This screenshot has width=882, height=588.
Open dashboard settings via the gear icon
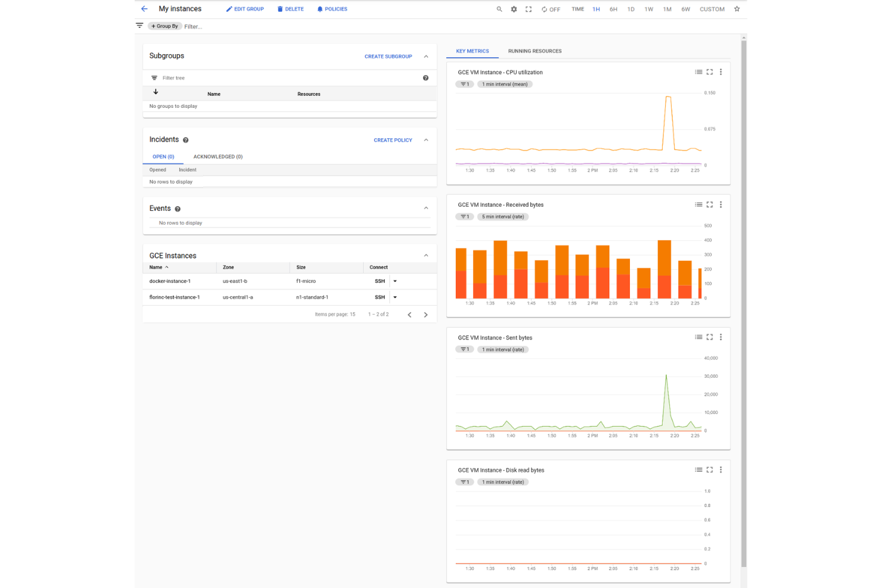click(x=514, y=9)
